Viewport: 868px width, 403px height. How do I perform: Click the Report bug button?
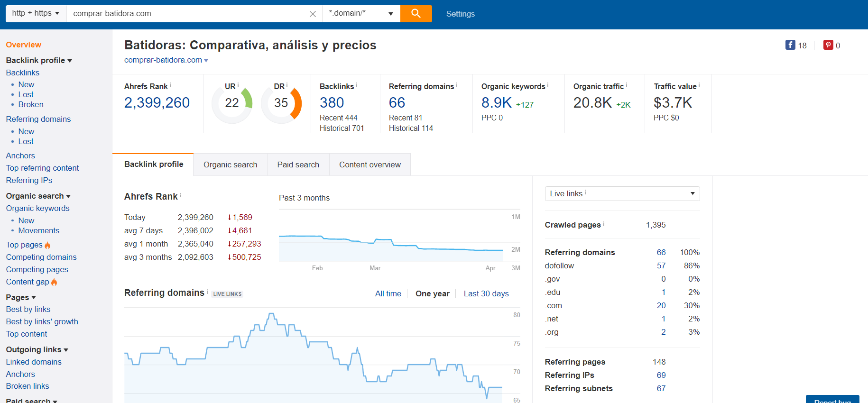(832, 399)
